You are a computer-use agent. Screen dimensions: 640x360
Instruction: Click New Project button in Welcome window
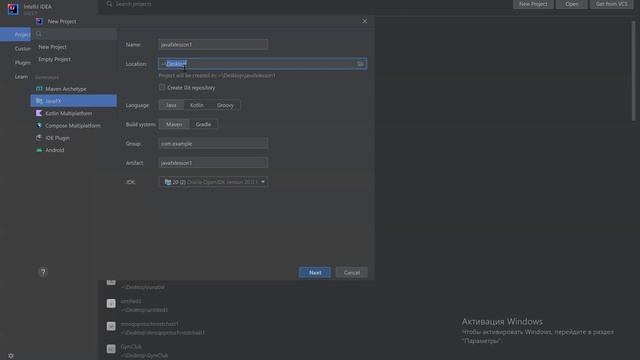(533, 4)
